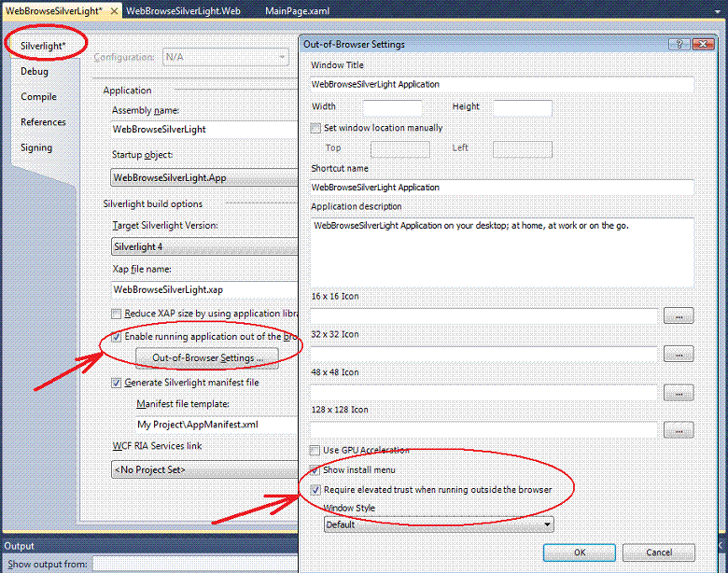Open the Startup object combo box
The image size is (728, 573).
[204, 177]
